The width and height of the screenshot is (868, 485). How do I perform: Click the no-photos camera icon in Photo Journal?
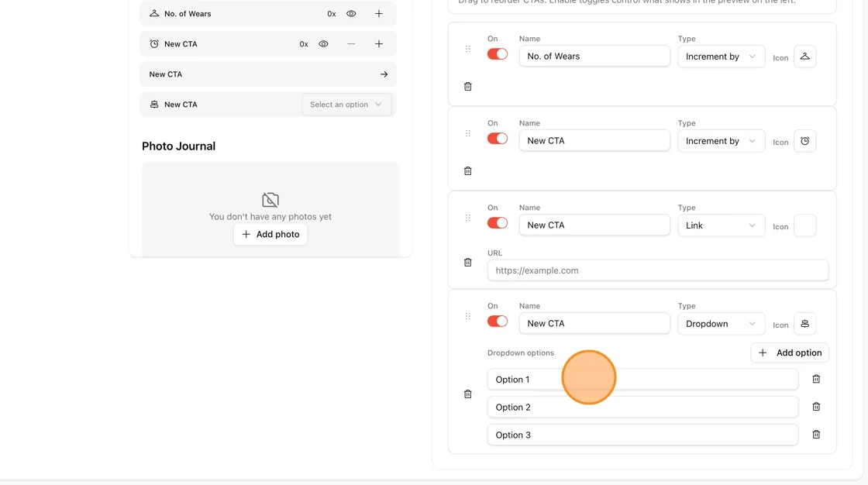pyautogui.click(x=270, y=199)
